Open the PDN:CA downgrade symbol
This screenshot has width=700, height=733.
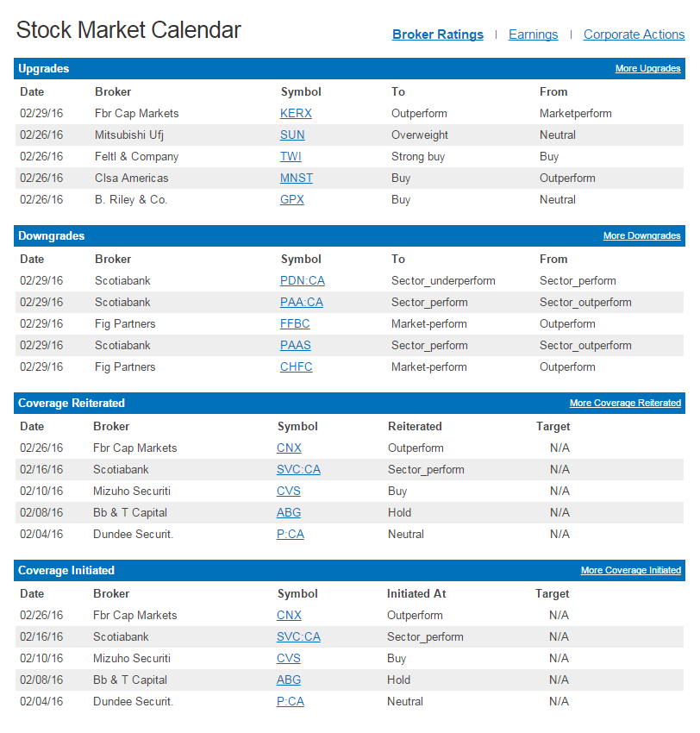point(303,281)
